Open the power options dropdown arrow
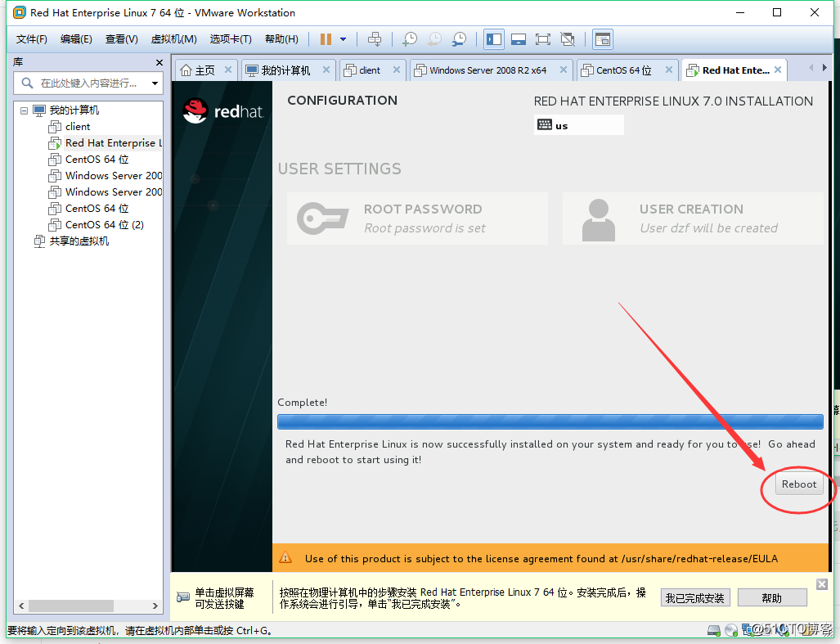Viewport: 840px width, 644px height. (x=344, y=39)
